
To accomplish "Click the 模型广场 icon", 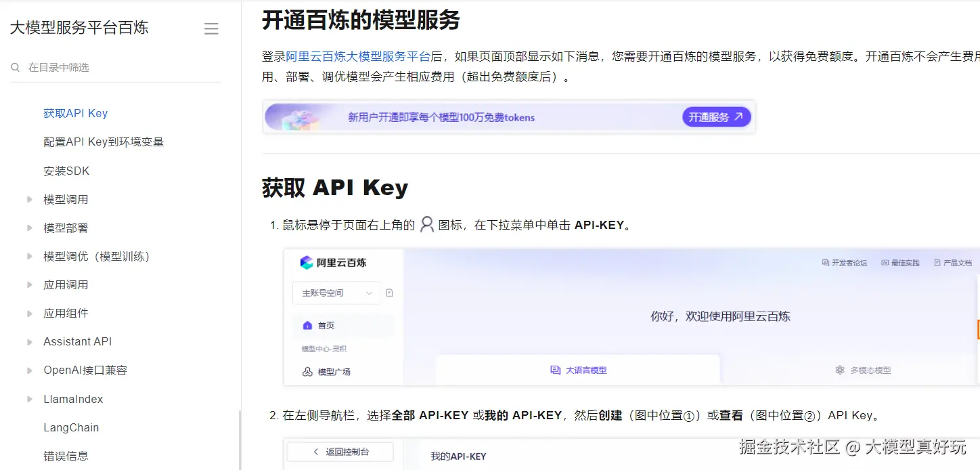I will coord(307,372).
